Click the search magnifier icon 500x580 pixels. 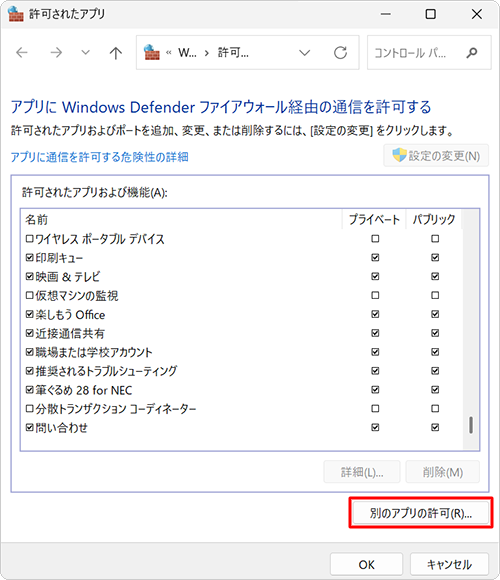(x=472, y=53)
